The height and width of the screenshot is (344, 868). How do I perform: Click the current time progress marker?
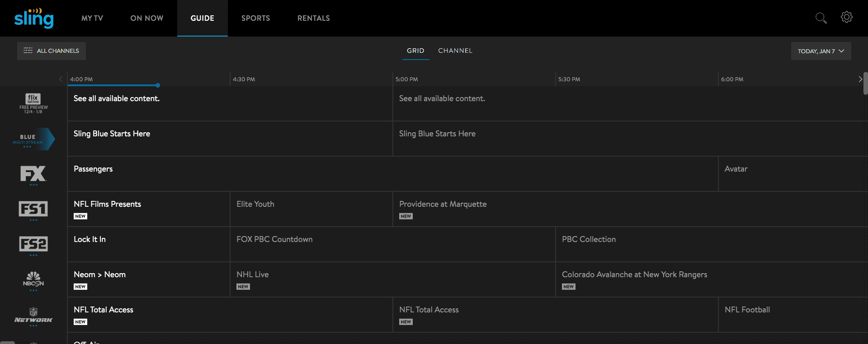click(158, 85)
